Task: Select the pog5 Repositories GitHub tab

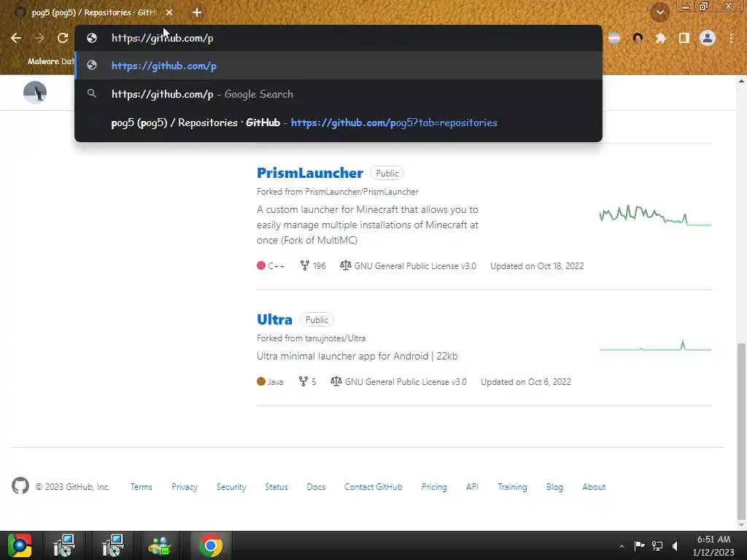Action: (x=93, y=13)
